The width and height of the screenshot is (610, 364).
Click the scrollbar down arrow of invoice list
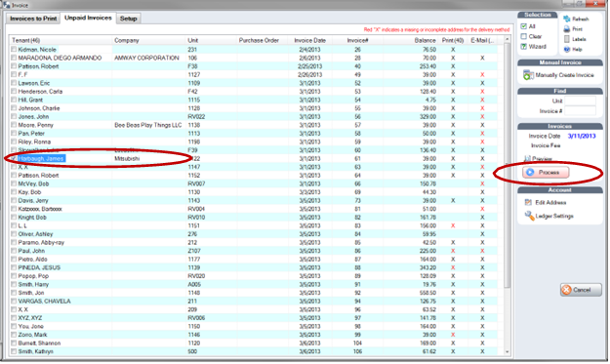coord(507,352)
